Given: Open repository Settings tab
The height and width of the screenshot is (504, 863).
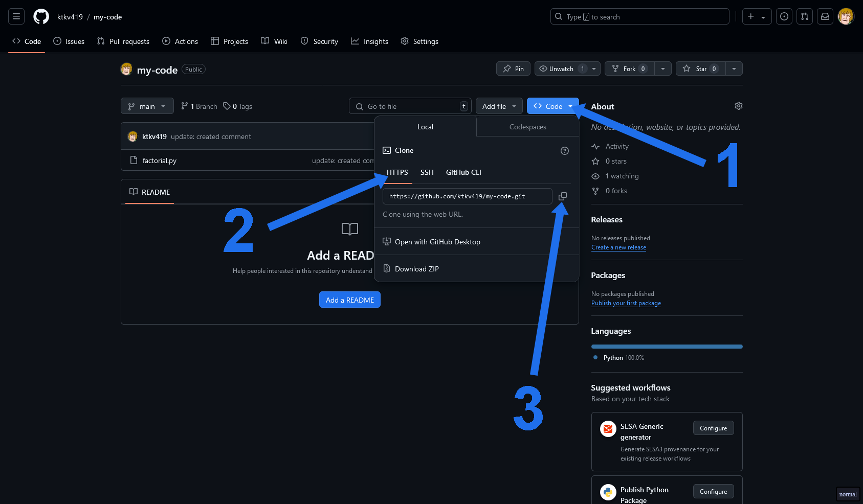Looking at the screenshot, I should pyautogui.click(x=419, y=41).
